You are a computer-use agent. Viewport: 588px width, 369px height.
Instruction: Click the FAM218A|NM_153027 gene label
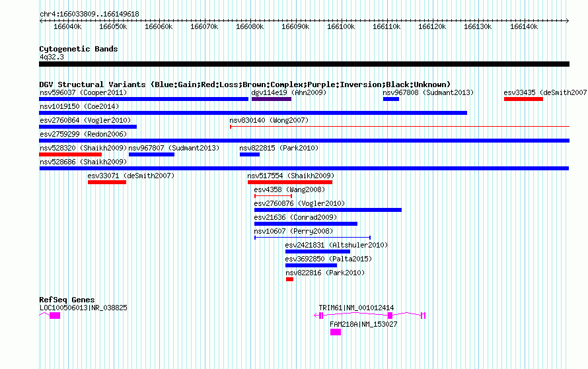[x=363, y=324]
